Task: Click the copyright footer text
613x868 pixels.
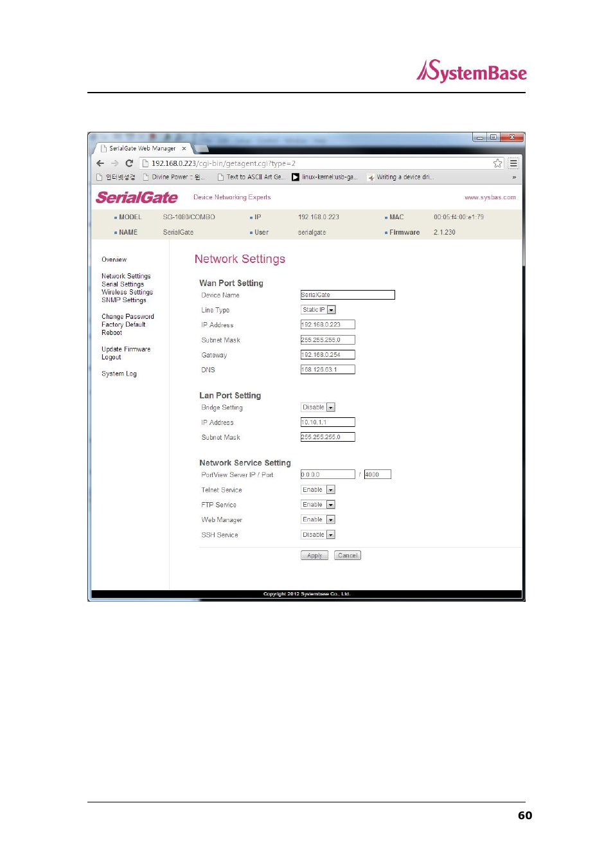Action: (x=306, y=594)
